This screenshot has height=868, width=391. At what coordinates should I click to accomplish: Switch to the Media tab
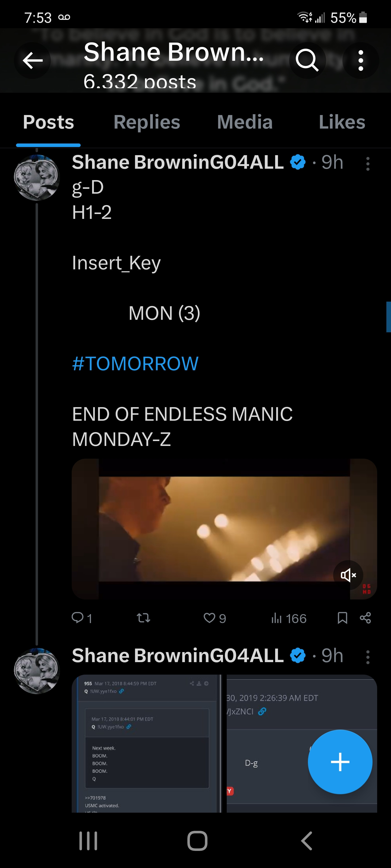point(245,122)
